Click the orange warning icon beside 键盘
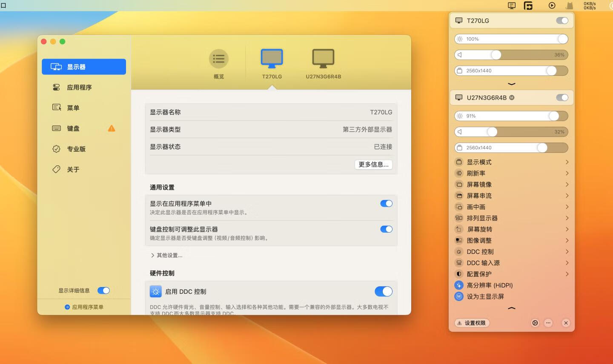The image size is (613, 364). (112, 128)
